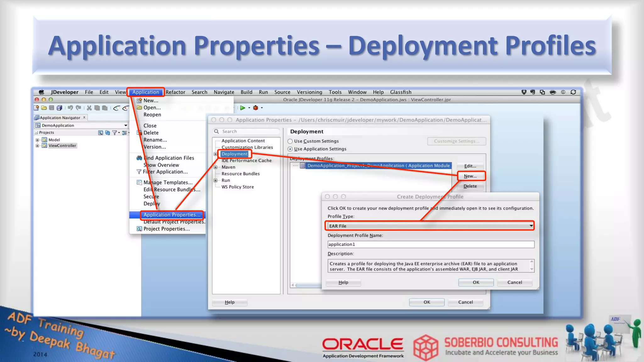This screenshot has height=362, width=644.
Task: Click the New file toolbar icon
Action: pos(36,108)
